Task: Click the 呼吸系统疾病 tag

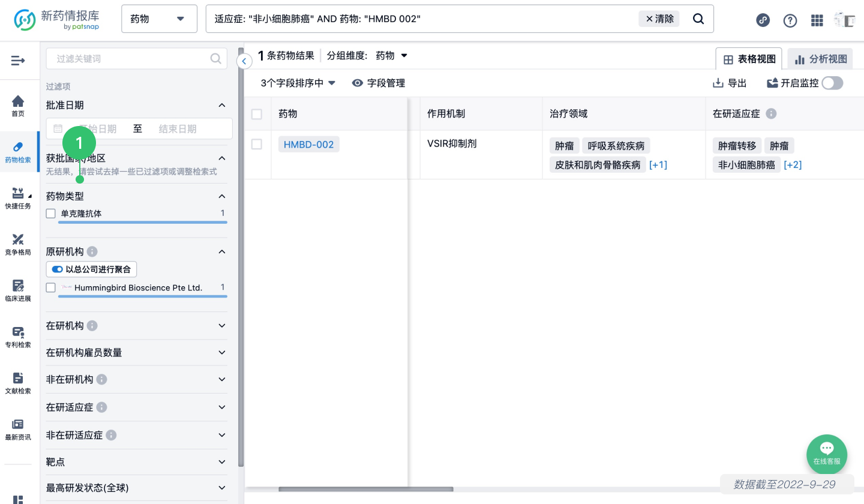Action: coord(616,146)
